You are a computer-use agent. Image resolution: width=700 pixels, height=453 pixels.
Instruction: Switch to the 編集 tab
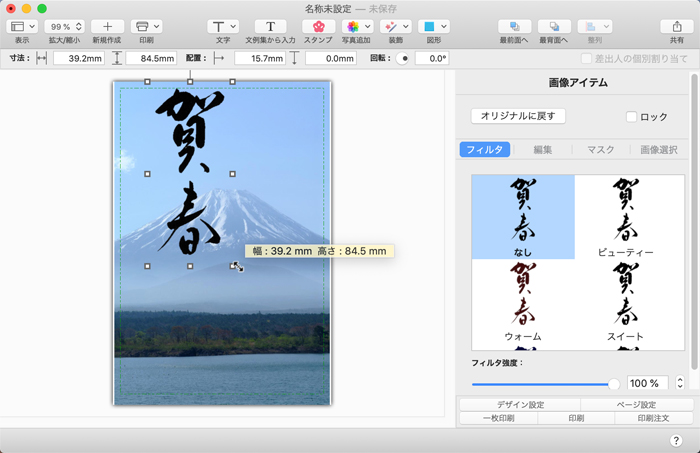(543, 149)
